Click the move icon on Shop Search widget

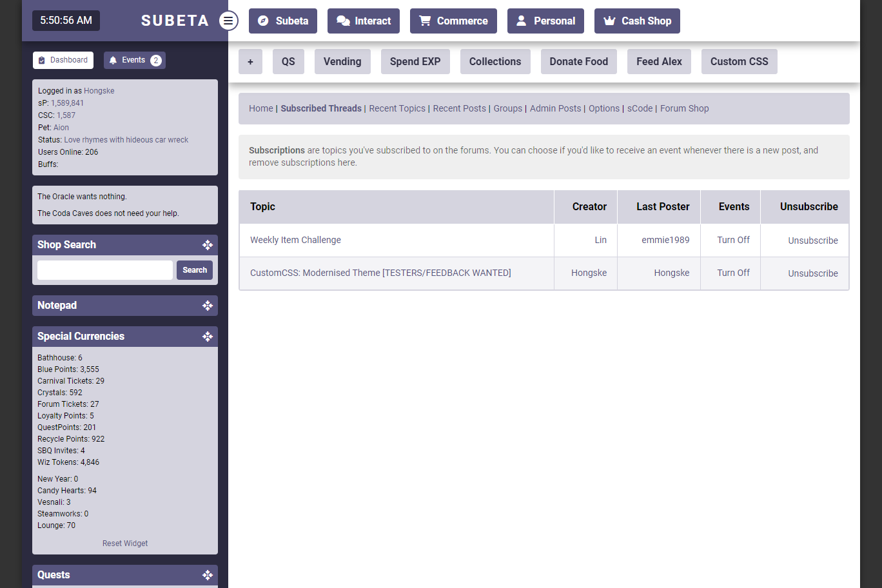click(x=208, y=245)
